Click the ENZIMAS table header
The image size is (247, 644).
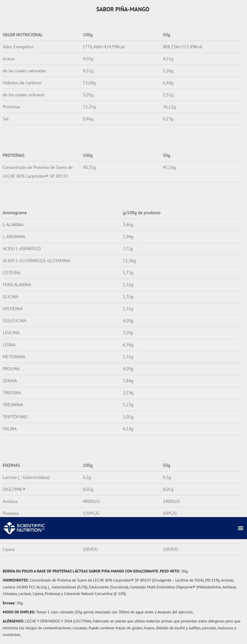point(11,465)
